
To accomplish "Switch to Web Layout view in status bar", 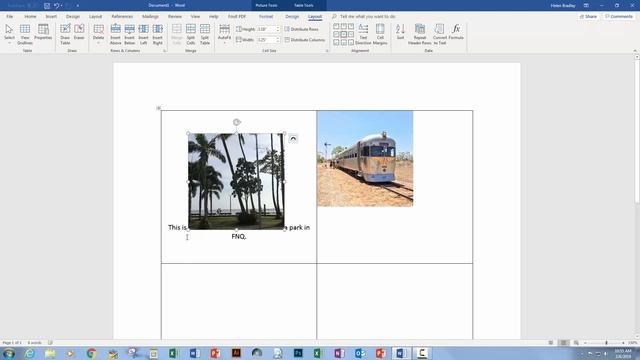I will pyautogui.click(x=576, y=343).
